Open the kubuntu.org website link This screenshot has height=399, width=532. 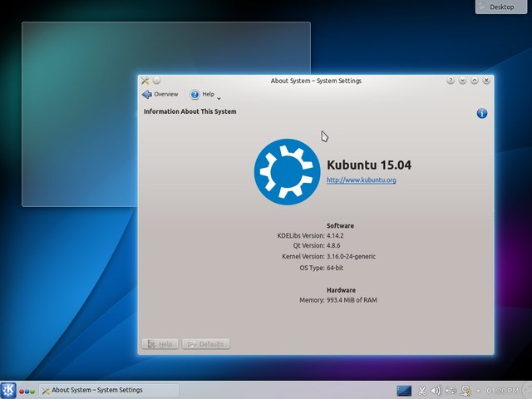pyautogui.click(x=361, y=180)
